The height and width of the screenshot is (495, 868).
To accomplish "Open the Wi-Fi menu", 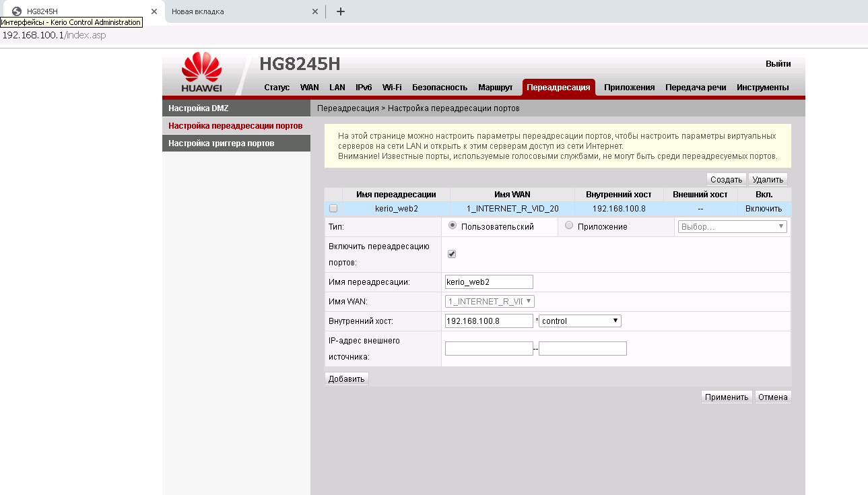I will click(x=392, y=88).
